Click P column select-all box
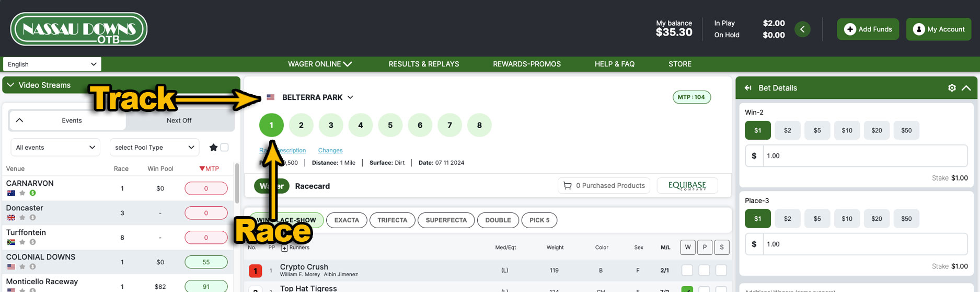This screenshot has height=292, width=980. (705, 248)
